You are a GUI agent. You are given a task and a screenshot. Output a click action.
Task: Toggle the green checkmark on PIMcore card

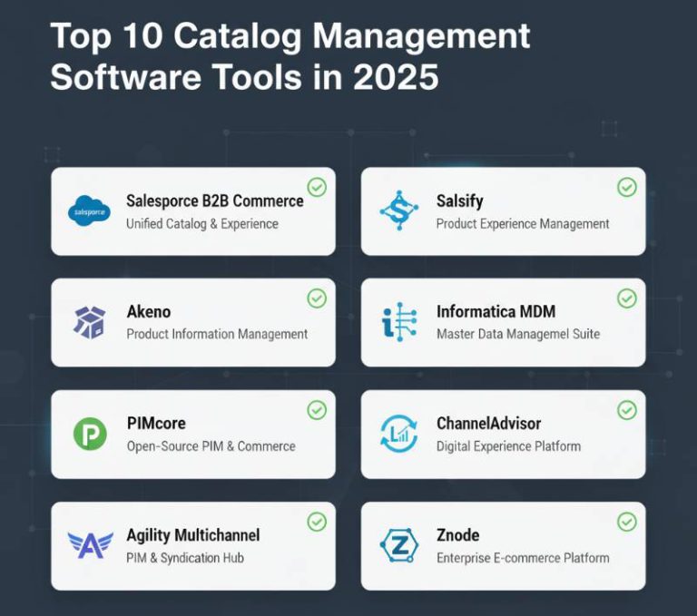317,410
